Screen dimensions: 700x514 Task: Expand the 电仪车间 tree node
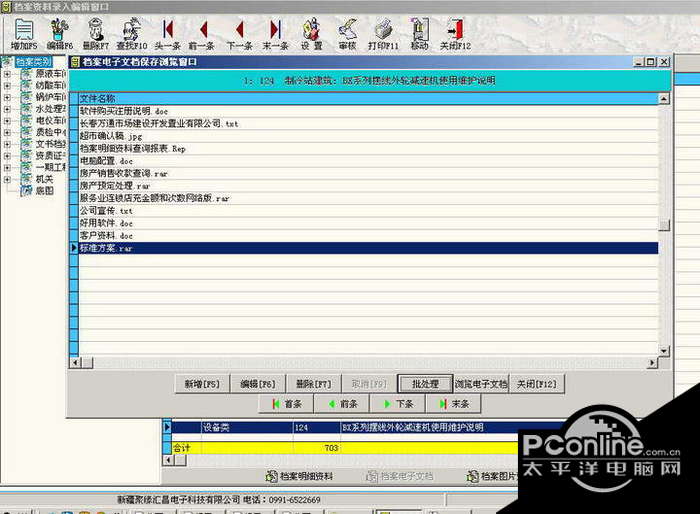pyautogui.click(x=7, y=121)
